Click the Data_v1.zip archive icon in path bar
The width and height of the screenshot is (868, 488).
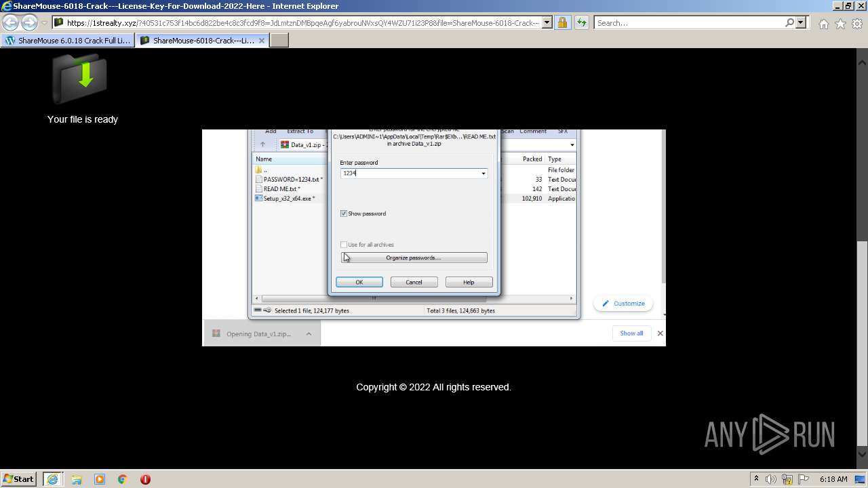(285, 144)
